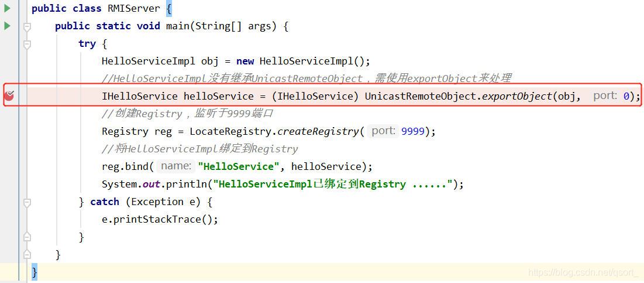
Task: Click the reg.bind call
Action: [x=125, y=166]
